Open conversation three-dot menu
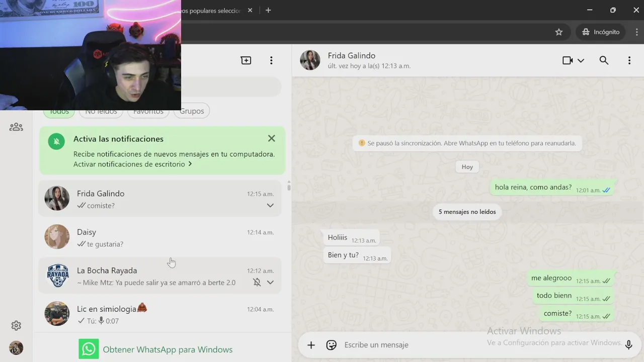 [x=629, y=60]
